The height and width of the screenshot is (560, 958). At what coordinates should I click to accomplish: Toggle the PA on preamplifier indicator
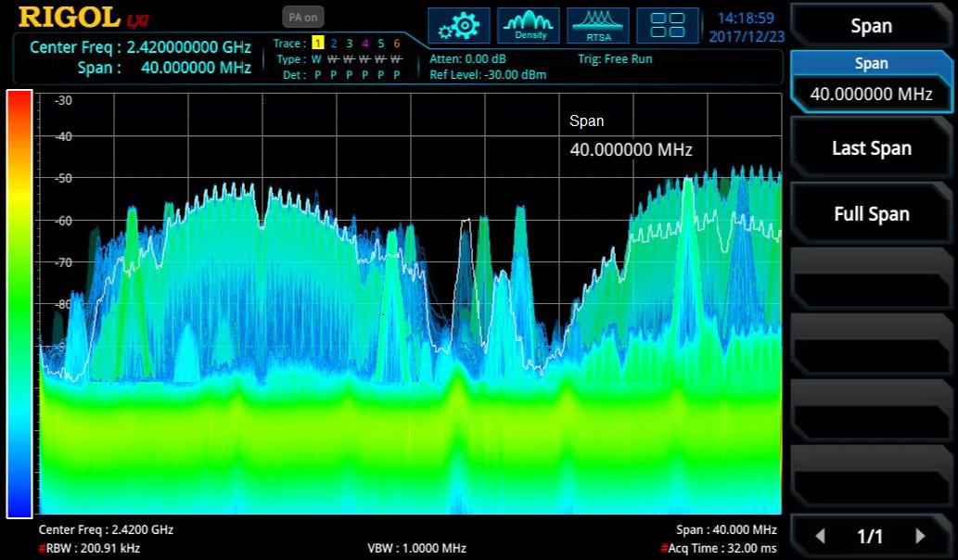[303, 16]
